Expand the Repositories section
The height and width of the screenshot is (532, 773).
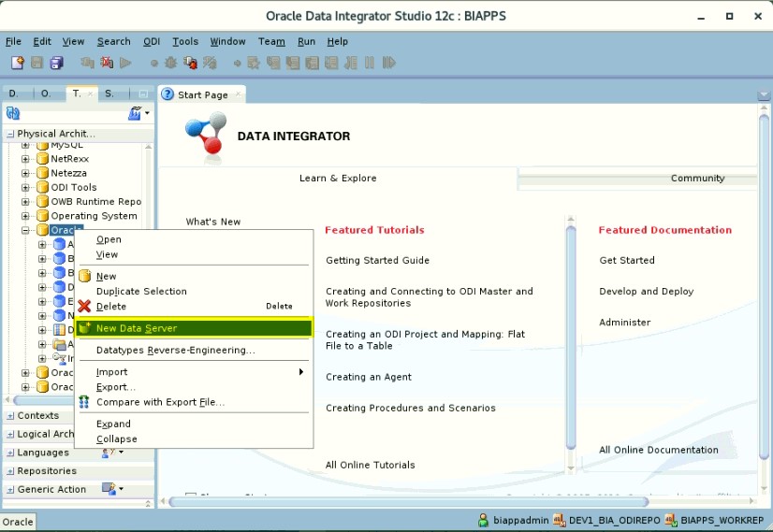10,471
